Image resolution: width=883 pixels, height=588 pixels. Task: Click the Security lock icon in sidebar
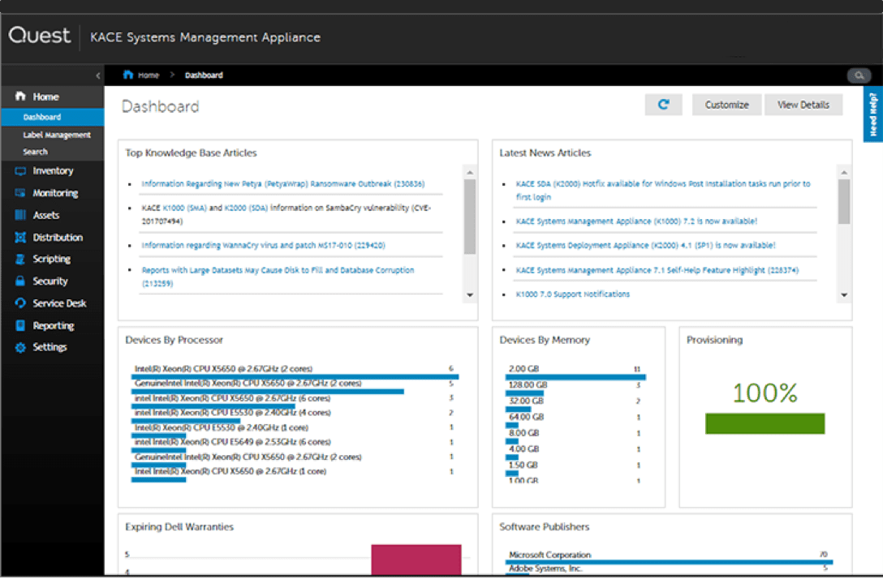[x=20, y=281]
